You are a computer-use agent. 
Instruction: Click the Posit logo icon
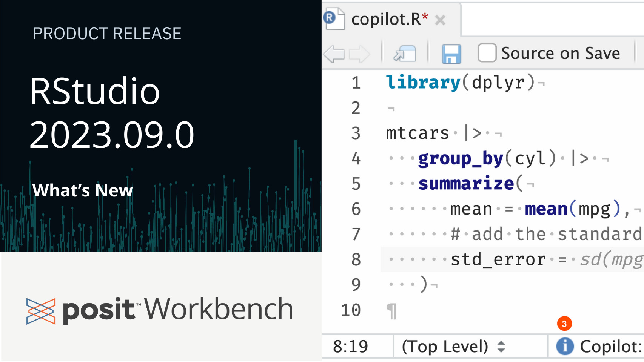tap(41, 311)
